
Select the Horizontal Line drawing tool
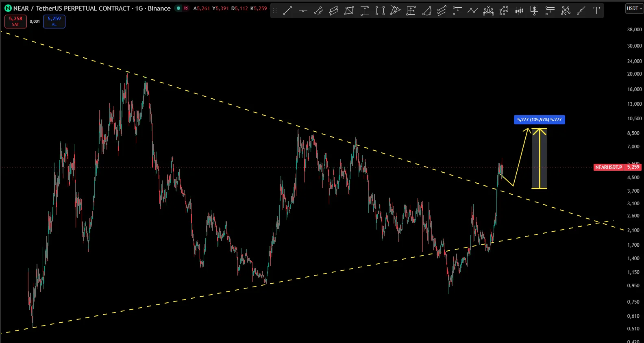(x=303, y=11)
